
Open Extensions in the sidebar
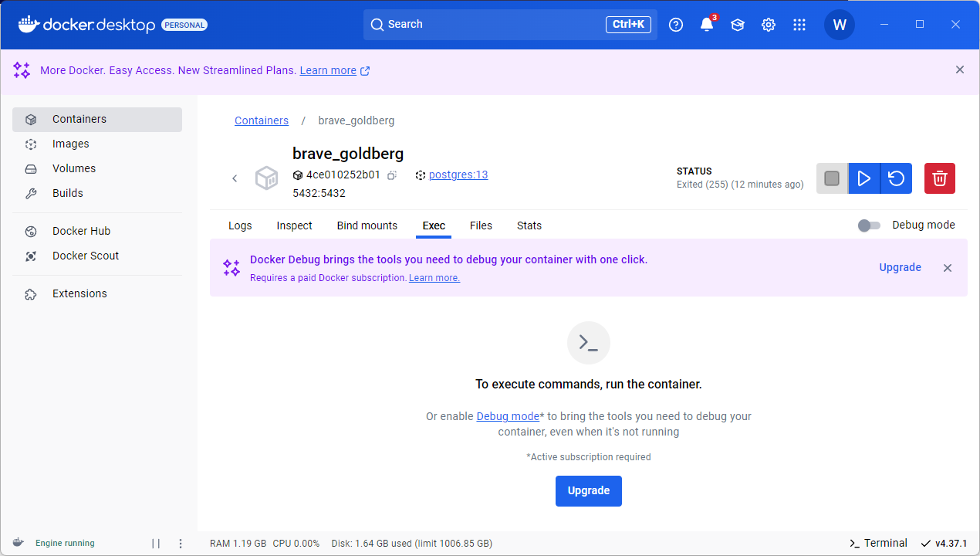click(x=97, y=294)
